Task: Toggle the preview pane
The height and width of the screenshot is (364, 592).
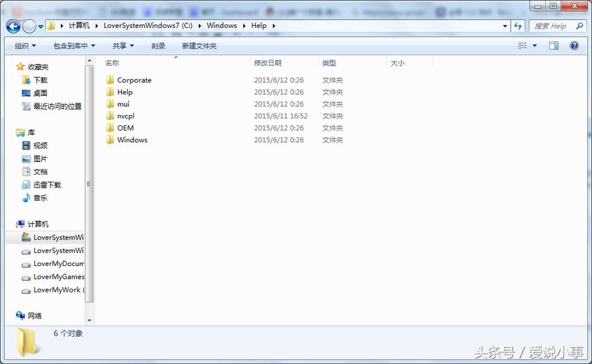Action: click(554, 46)
